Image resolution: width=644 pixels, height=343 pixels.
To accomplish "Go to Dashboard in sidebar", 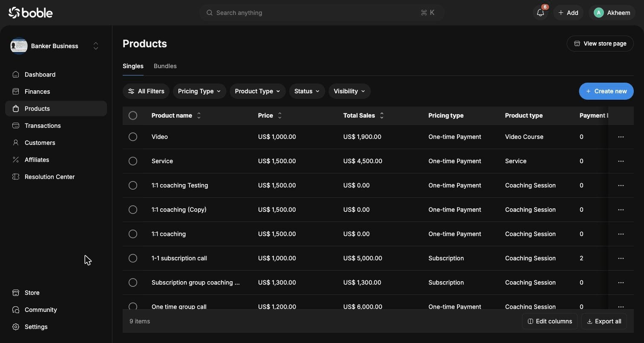I will coord(56,75).
